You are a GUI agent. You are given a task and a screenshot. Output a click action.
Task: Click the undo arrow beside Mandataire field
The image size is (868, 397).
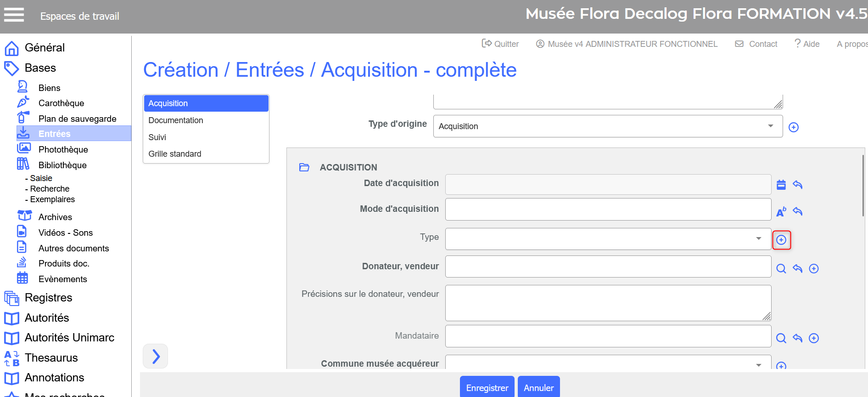pyautogui.click(x=797, y=338)
